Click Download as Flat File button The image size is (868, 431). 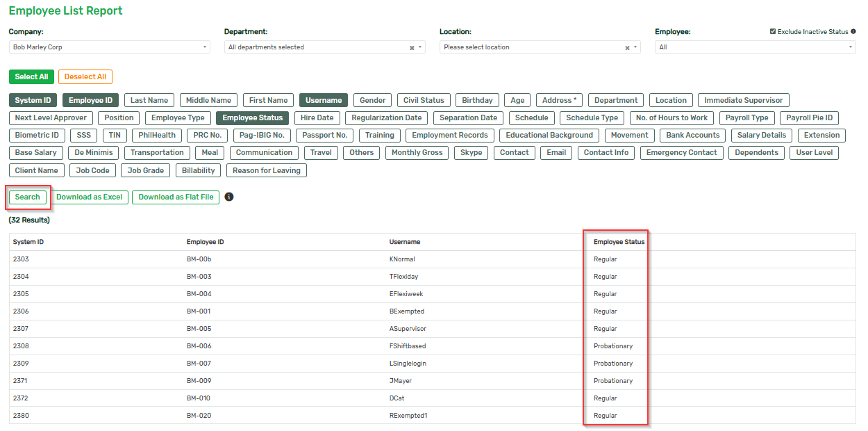pos(176,197)
